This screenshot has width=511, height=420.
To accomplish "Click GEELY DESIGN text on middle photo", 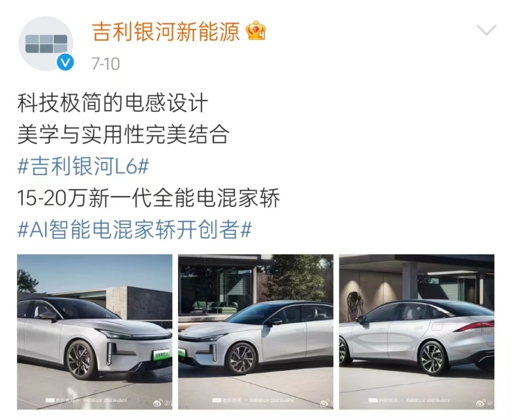I will pyautogui.click(x=272, y=400).
